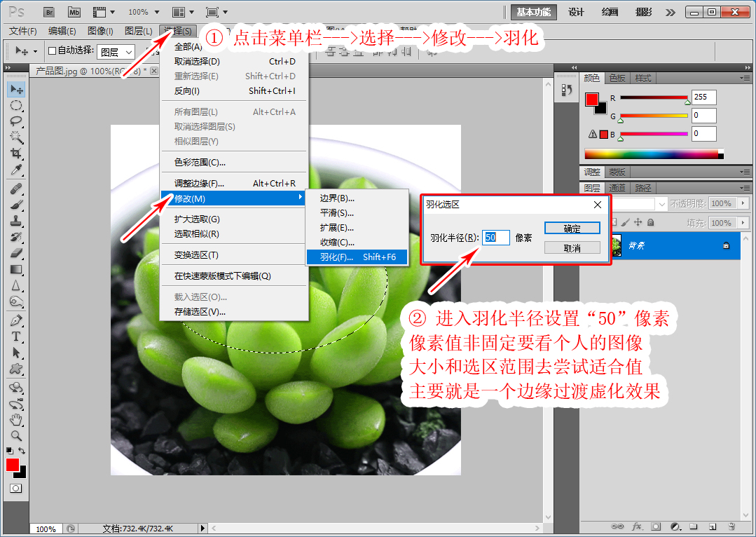Enable the 自动选择 checkbox
This screenshot has height=537, width=756.
coord(52,51)
